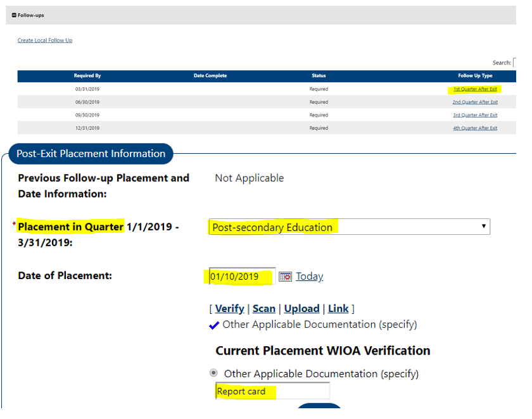
Task: Click the Upload document link
Action: (301, 309)
